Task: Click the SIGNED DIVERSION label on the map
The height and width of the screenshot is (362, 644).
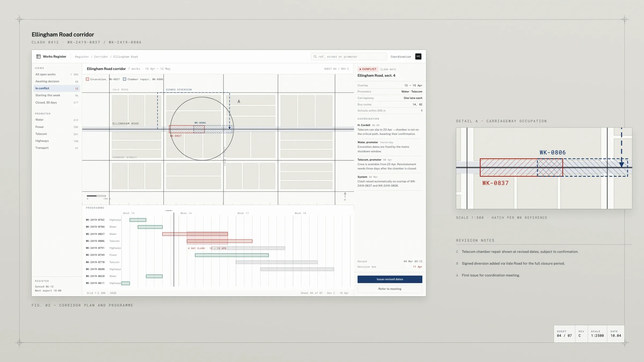Action: coord(179,90)
